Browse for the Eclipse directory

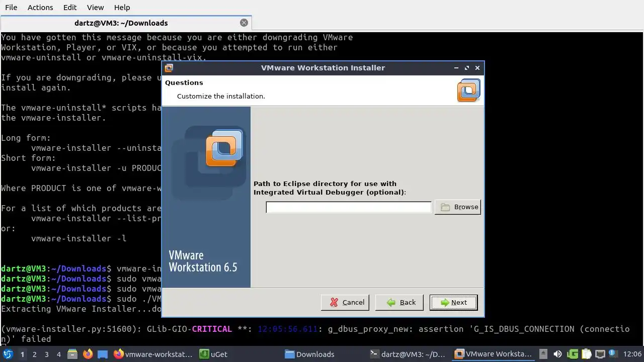[458, 207]
